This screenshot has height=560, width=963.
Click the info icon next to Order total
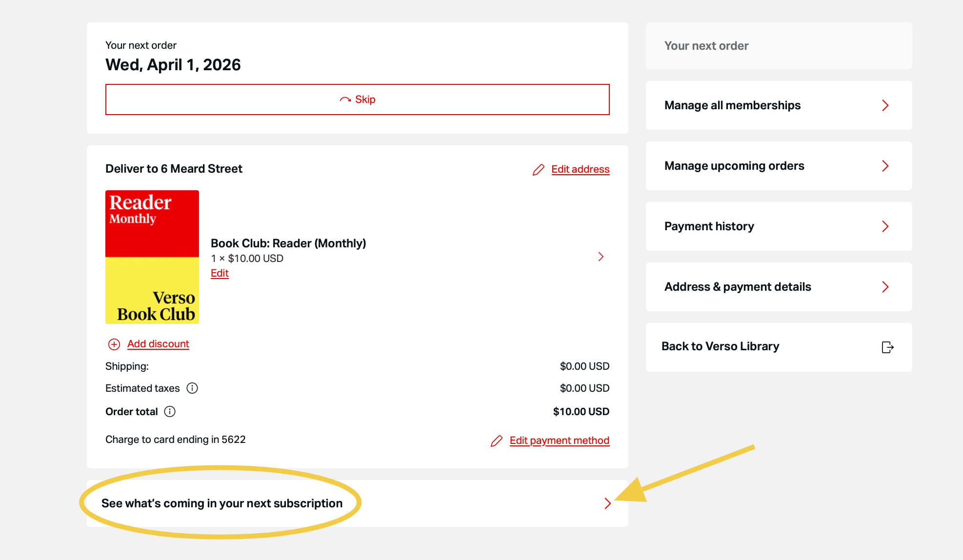click(170, 412)
